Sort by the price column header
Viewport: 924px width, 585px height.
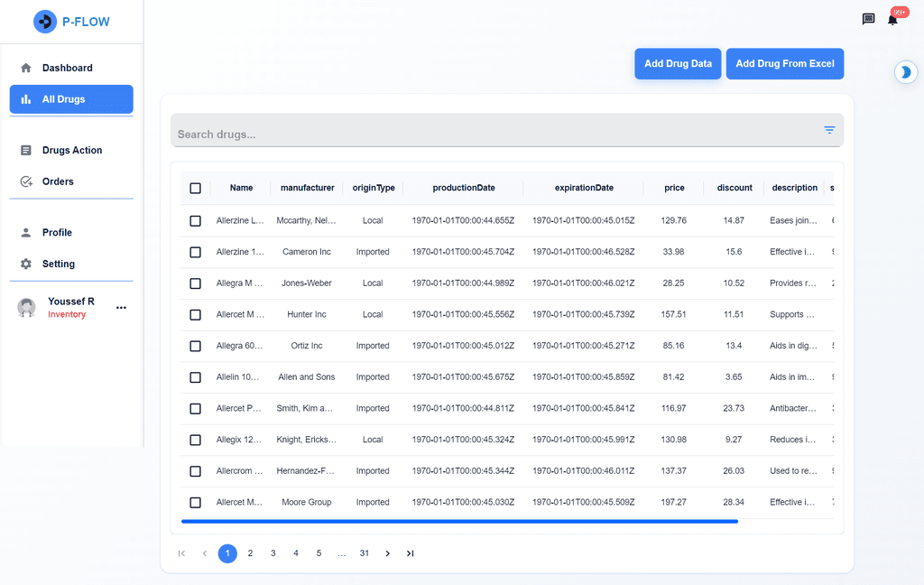(x=674, y=188)
